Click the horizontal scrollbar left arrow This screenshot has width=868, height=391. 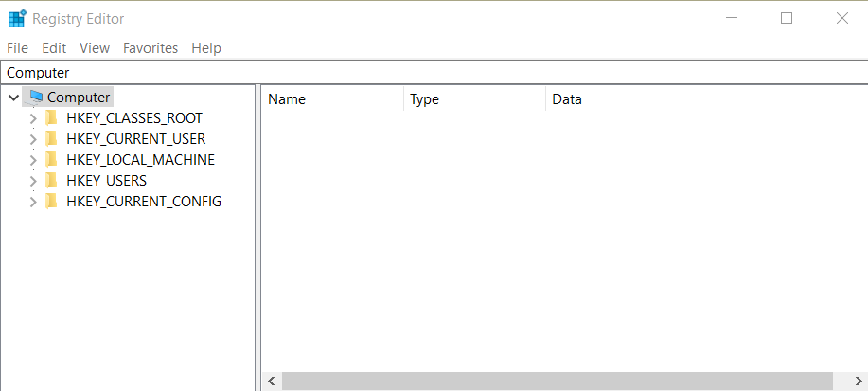(x=272, y=381)
